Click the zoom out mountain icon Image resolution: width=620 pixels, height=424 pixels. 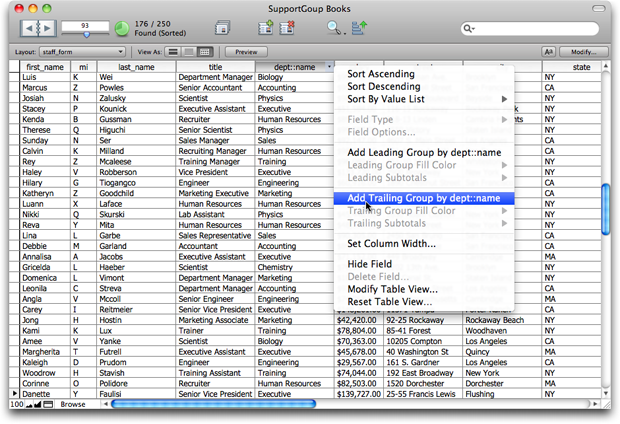29,404
